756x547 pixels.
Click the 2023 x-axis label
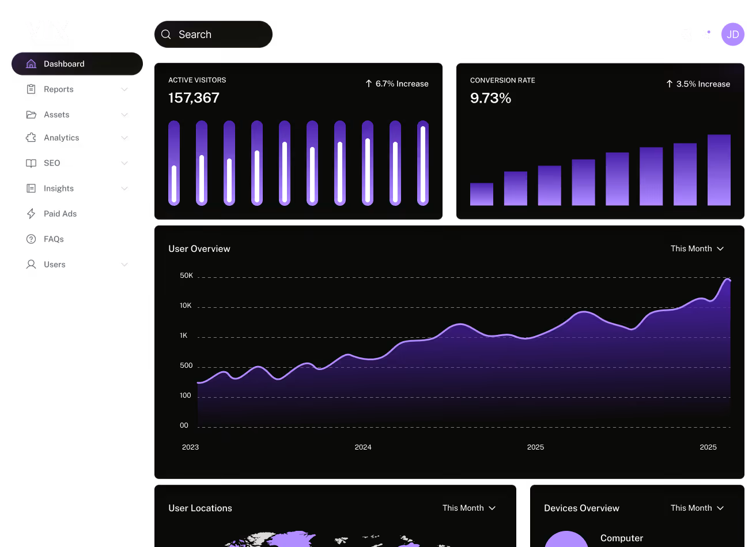coord(190,447)
